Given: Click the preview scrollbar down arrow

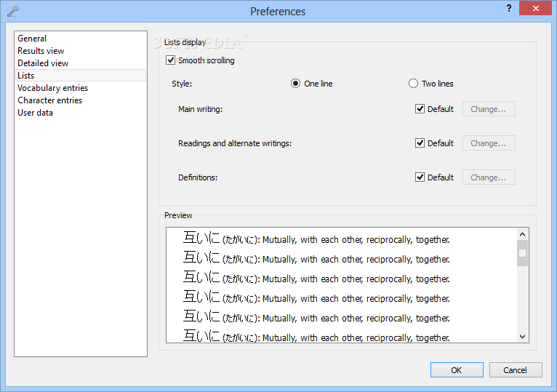Looking at the screenshot, I should (522, 336).
